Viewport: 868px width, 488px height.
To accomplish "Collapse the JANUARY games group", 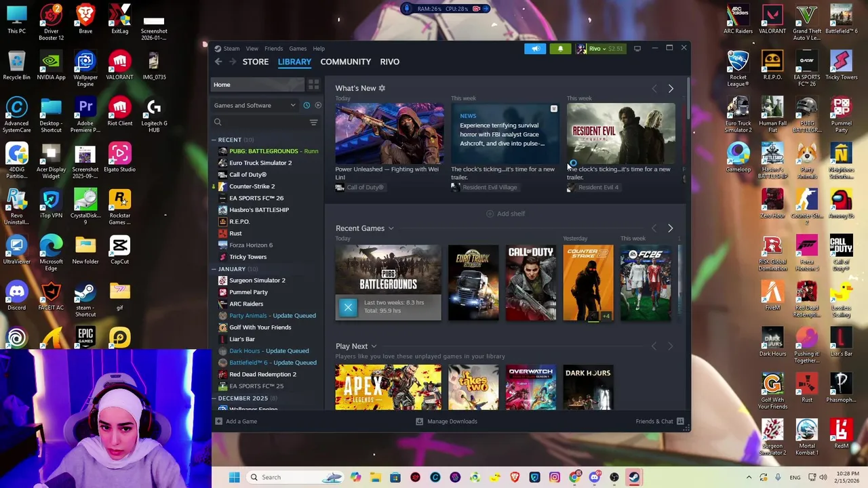I will 214,269.
